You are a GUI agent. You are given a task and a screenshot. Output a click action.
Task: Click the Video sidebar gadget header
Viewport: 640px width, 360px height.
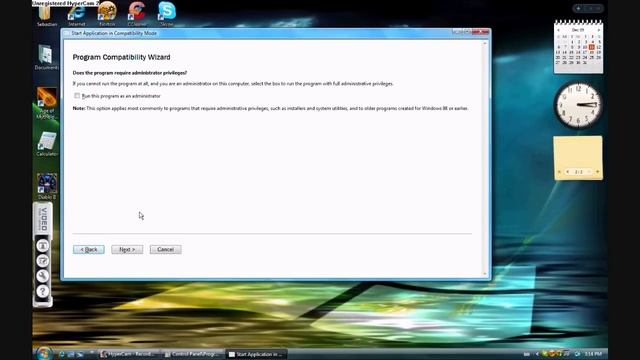[x=43, y=219]
